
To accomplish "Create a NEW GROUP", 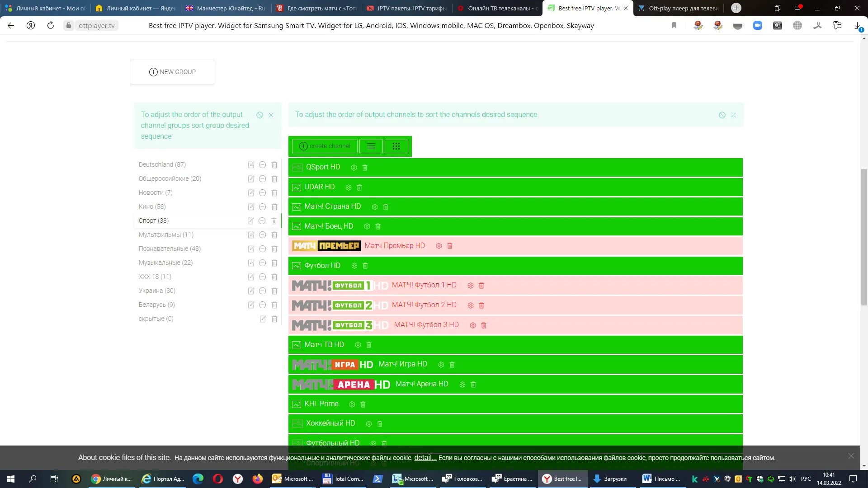I will [172, 72].
